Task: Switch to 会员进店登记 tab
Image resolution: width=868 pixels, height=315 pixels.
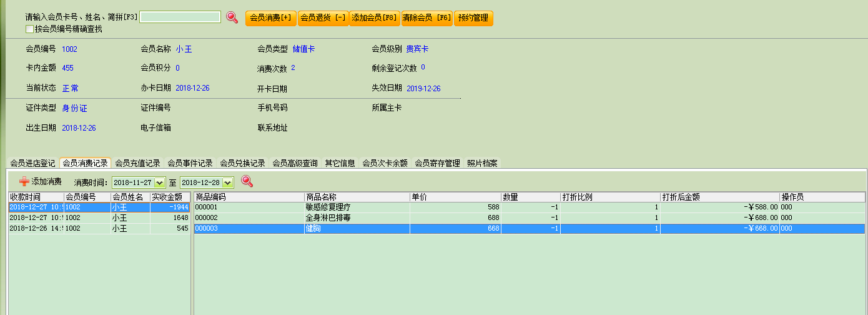Action: (x=32, y=163)
